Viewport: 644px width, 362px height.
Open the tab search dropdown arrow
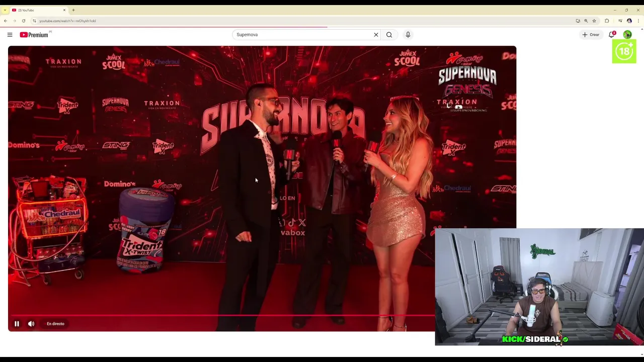point(5,10)
